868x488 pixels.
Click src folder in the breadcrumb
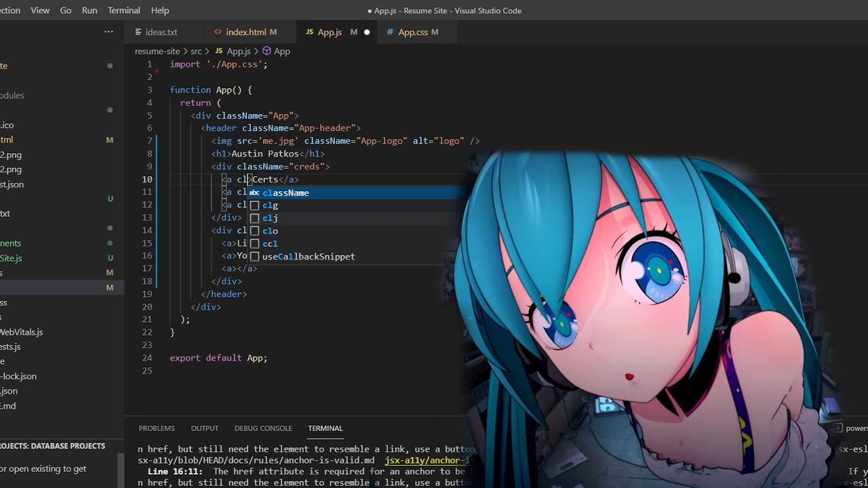coord(196,51)
